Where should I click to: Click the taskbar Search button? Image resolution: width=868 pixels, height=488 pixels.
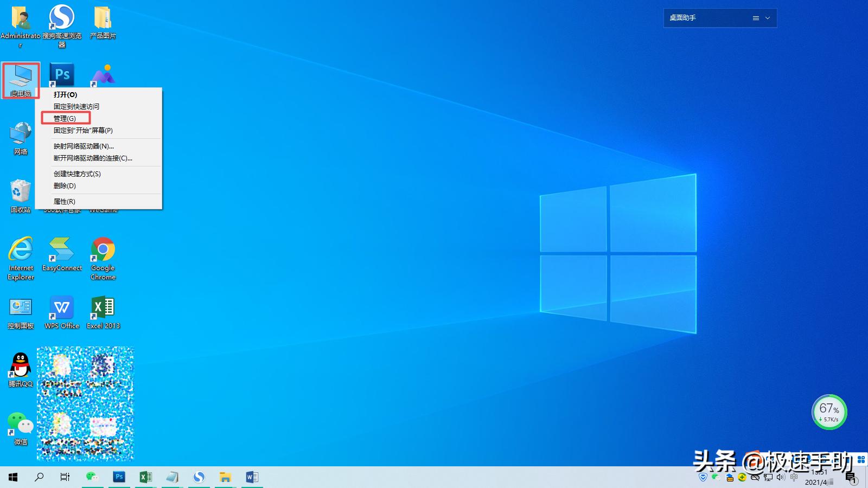(x=39, y=477)
